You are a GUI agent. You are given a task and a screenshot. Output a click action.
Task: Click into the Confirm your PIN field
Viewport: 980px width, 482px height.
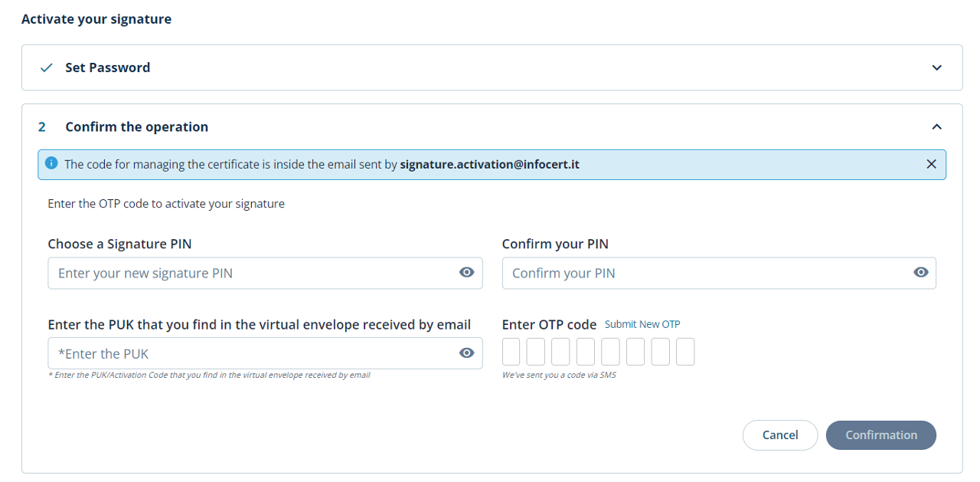click(704, 273)
